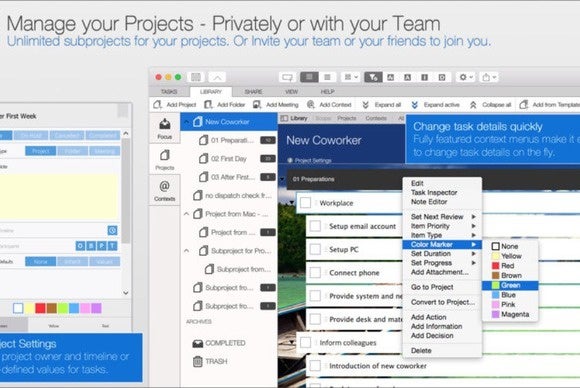Choose Convert to Project from menu
The height and width of the screenshot is (388, 580).
(442, 302)
